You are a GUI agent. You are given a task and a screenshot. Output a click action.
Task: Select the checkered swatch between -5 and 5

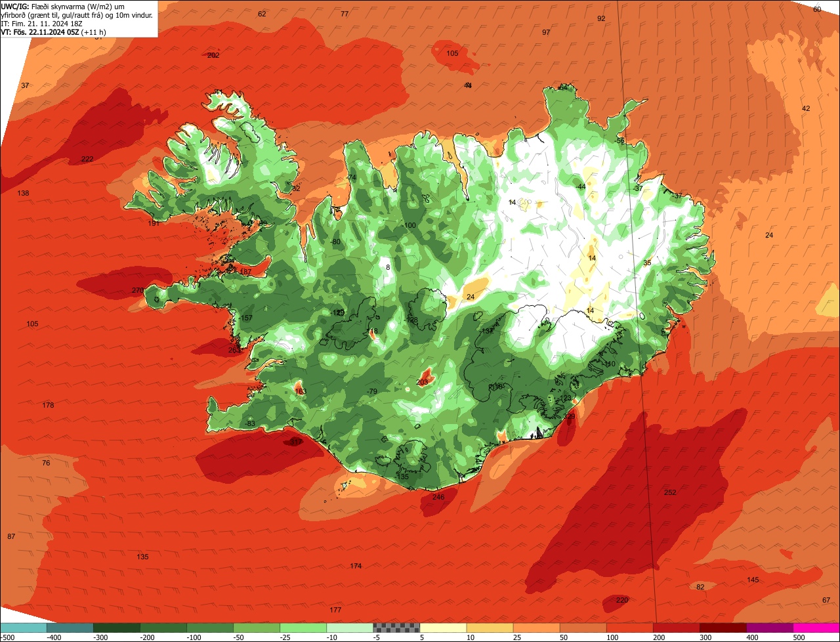coord(396,627)
